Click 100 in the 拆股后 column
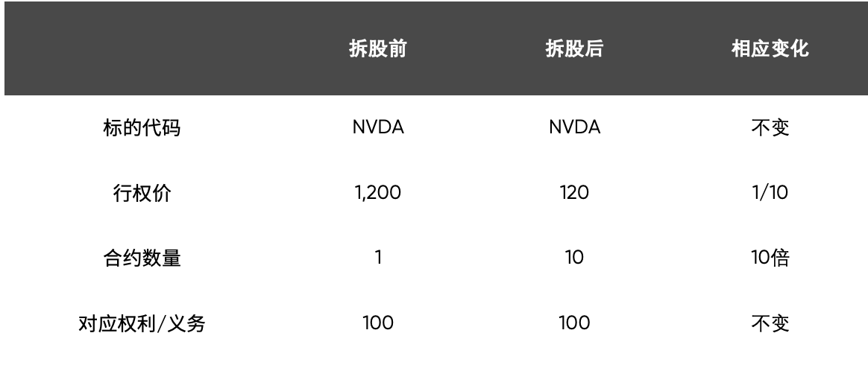Screen dimensions: 868x371 click(574, 323)
